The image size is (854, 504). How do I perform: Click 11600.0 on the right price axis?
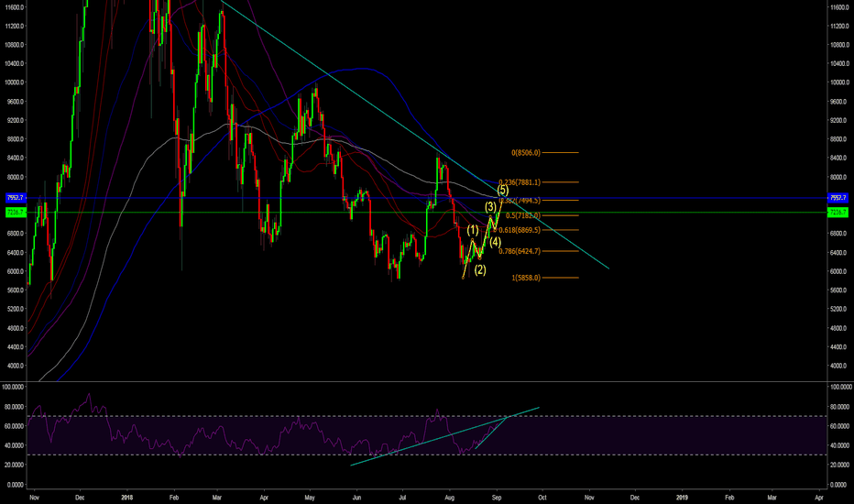pyautogui.click(x=838, y=7)
